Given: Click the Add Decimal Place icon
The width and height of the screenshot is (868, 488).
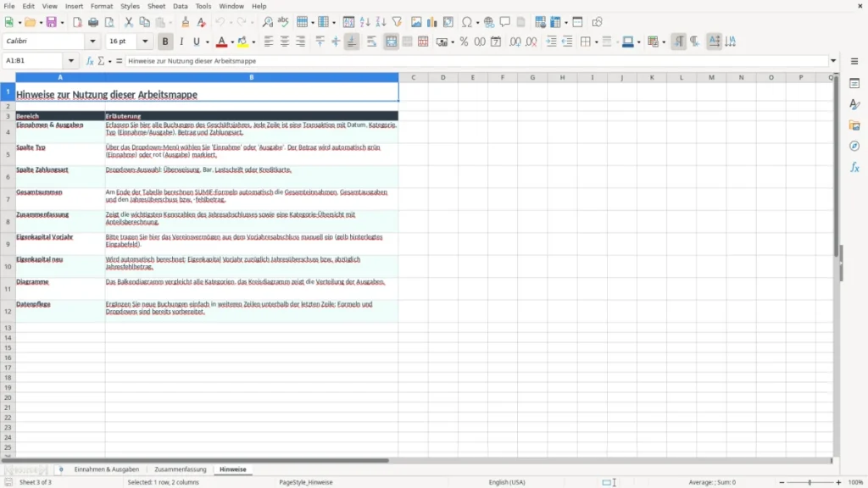Looking at the screenshot, I should click(x=515, y=42).
